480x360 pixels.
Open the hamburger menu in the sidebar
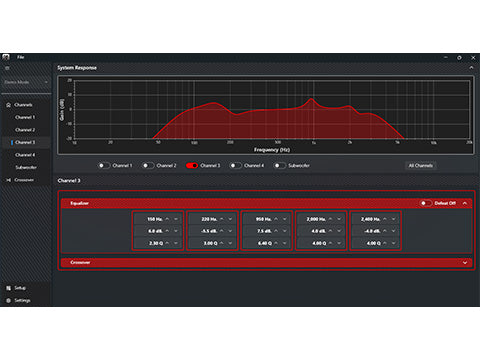pos(7,68)
